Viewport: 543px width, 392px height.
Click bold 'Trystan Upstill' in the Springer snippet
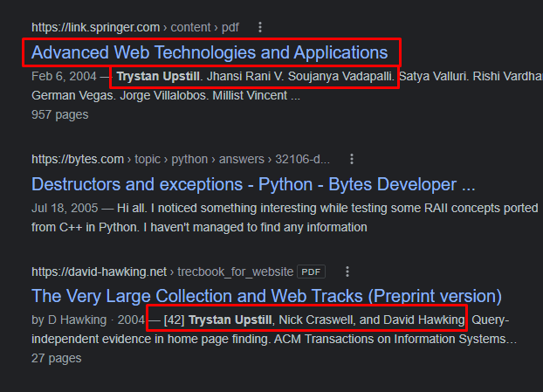(x=158, y=76)
